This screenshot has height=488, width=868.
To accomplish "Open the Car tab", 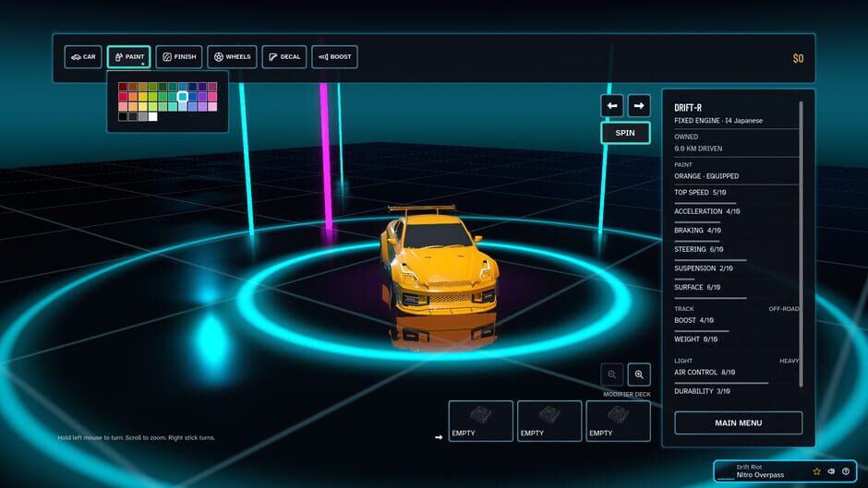I will pos(83,57).
